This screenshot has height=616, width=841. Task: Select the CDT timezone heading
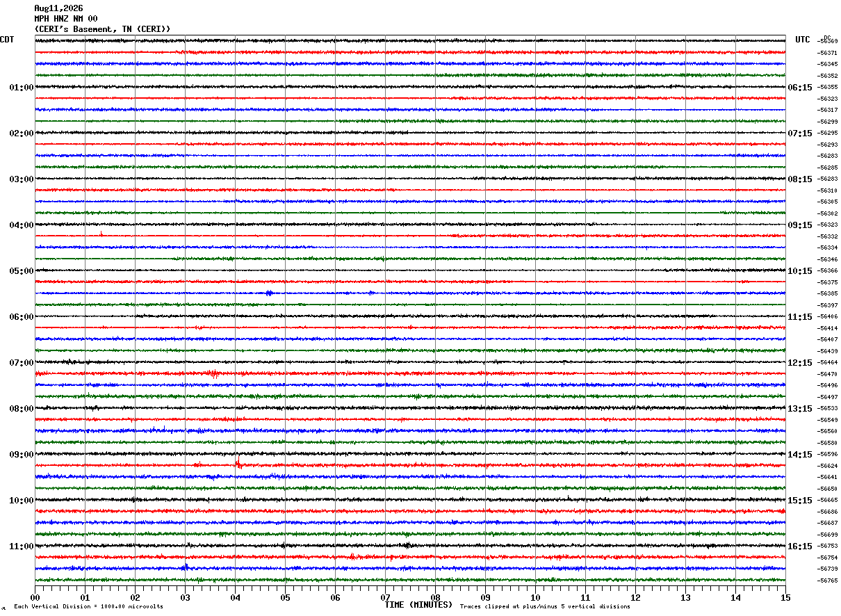point(7,40)
